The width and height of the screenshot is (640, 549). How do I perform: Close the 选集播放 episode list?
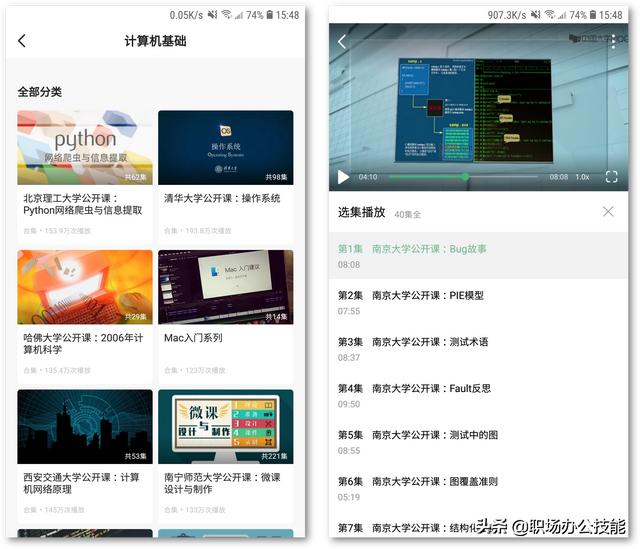click(x=608, y=211)
